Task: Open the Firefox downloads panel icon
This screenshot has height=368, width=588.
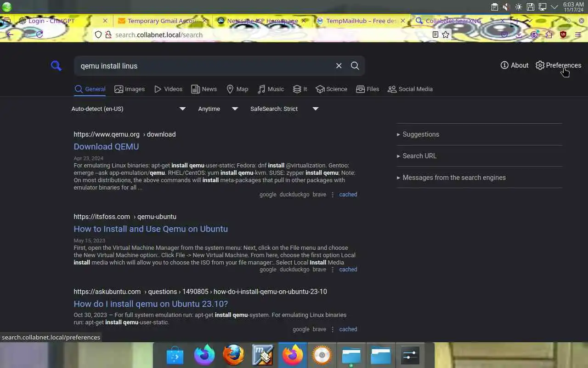Action: click(519, 34)
